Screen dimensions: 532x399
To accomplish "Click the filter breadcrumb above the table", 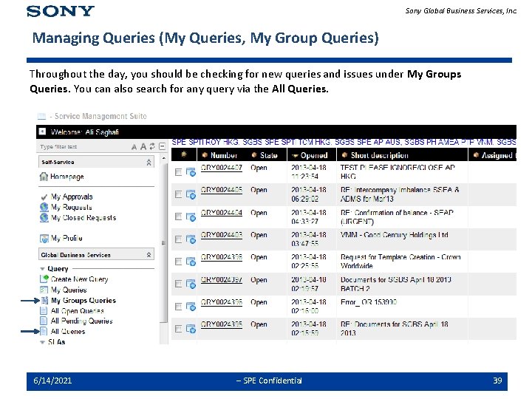I will point(344,142).
